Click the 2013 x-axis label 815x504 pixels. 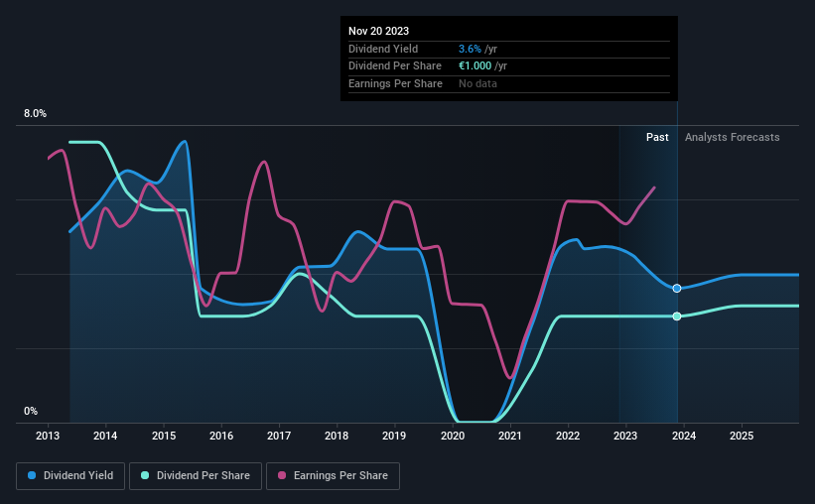click(x=48, y=436)
